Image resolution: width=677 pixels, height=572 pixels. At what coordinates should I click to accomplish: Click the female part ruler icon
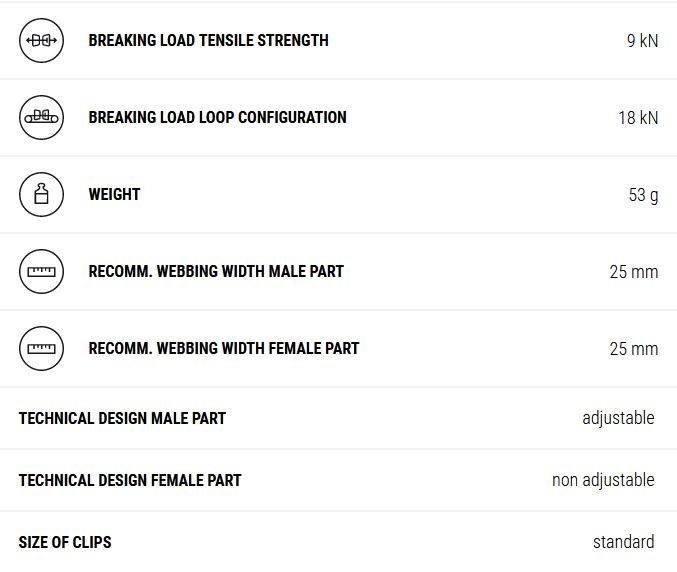pos(41,349)
